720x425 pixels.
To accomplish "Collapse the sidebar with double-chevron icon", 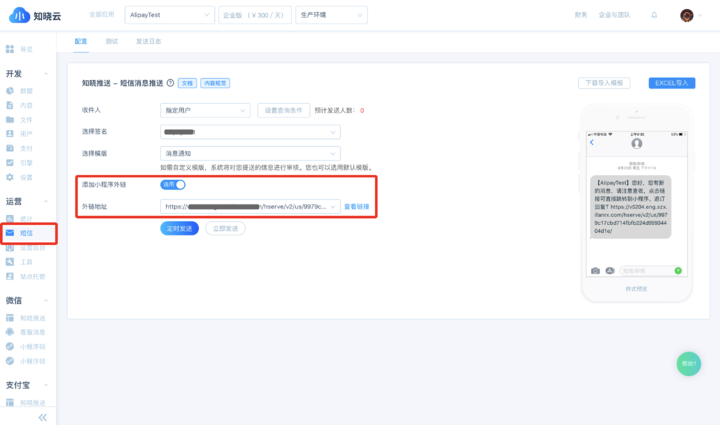I will tap(42, 416).
